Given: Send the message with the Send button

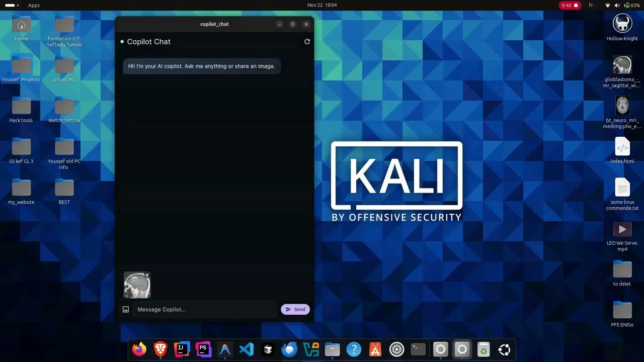Looking at the screenshot, I should coord(295,309).
